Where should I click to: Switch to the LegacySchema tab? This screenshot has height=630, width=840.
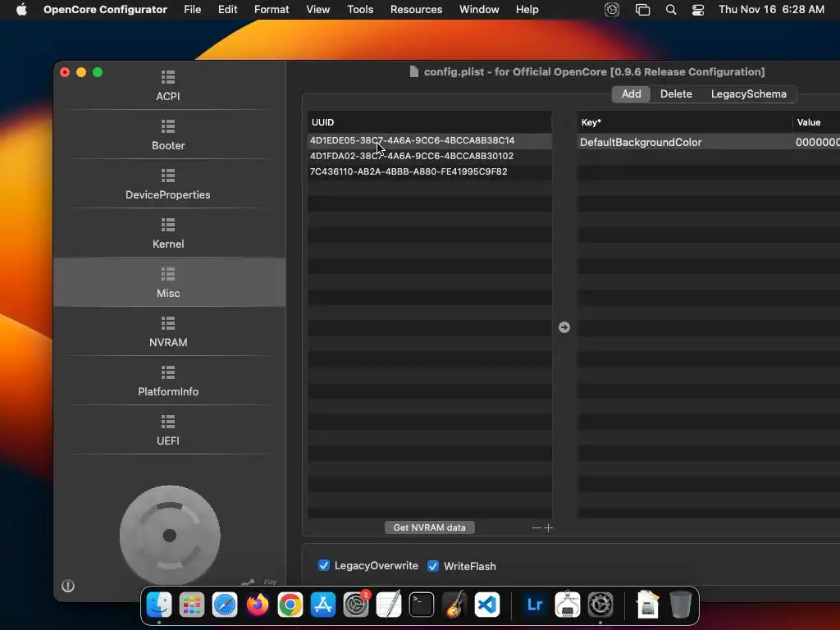click(x=748, y=94)
